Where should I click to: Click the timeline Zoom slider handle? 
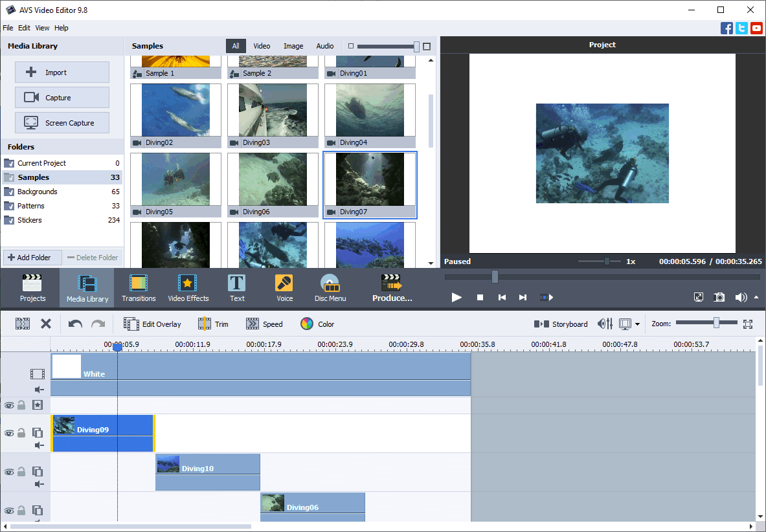716,323
